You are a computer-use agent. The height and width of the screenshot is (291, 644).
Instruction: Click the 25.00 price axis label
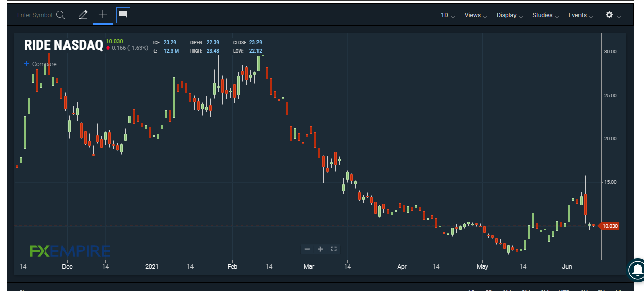(610, 96)
